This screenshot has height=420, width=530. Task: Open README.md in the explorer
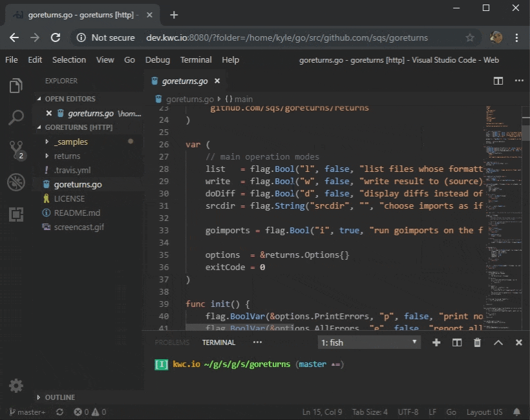pos(77,213)
